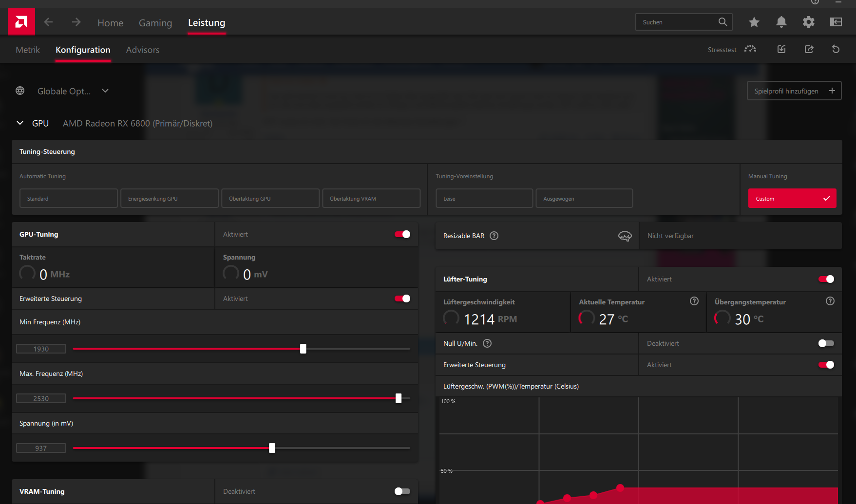Open the Globale Opt... profile dropdown
The width and height of the screenshot is (856, 504).
[73, 91]
